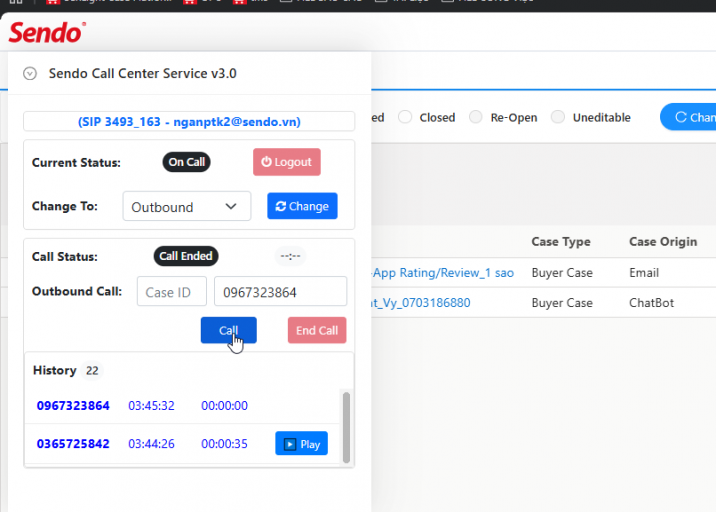Open the Change To Outbound dropdown

[187, 206]
